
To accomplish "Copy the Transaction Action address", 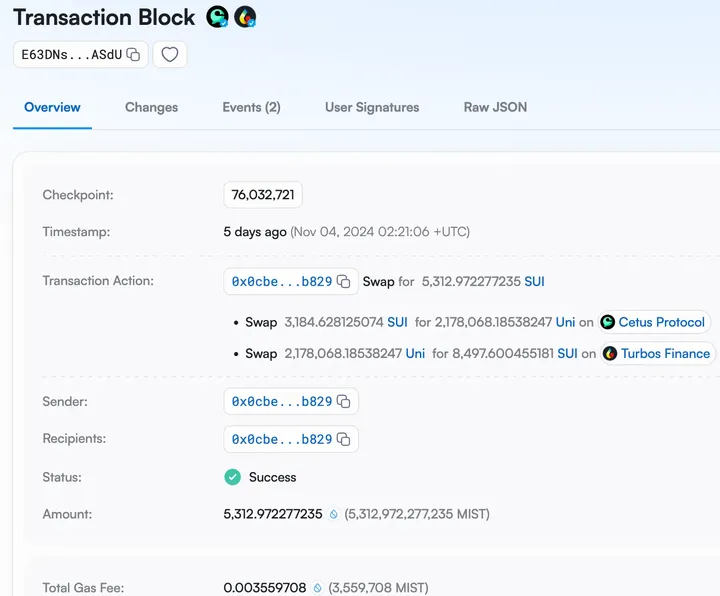I will [343, 282].
